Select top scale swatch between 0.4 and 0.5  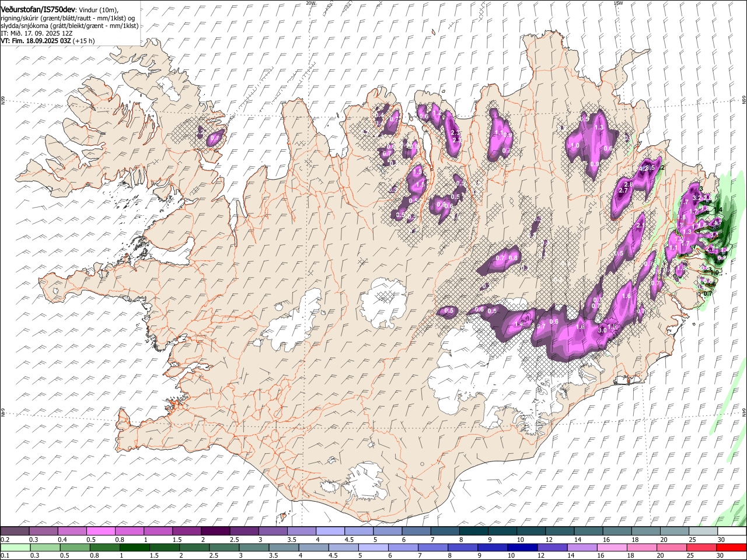pyautogui.click(x=72, y=531)
